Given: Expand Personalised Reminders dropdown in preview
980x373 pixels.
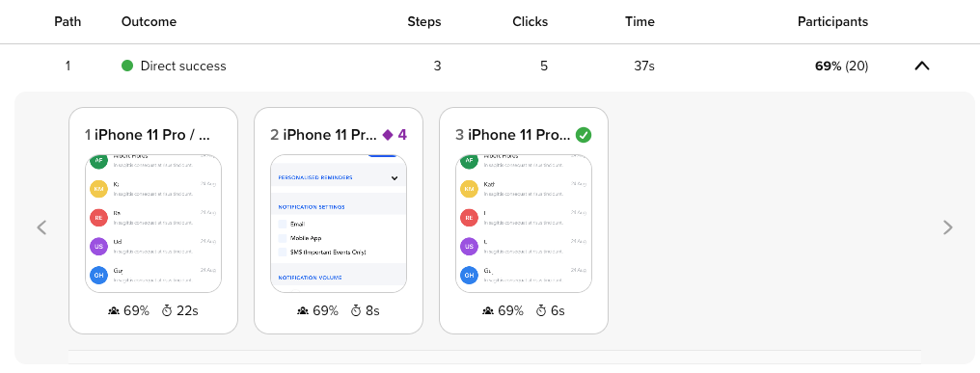Looking at the screenshot, I should click(x=395, y=178).
